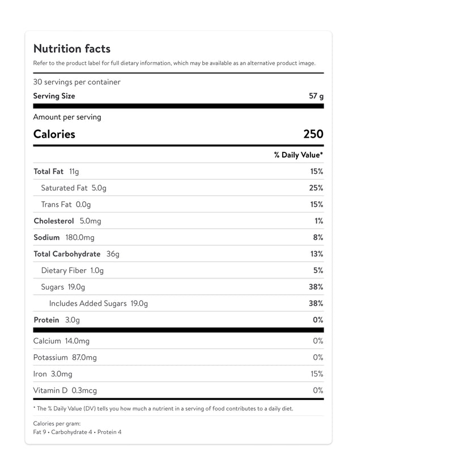Click the Potassium 87.0mg entry
476x476 pixels.
pyautogui.click(x=65, y=358)
